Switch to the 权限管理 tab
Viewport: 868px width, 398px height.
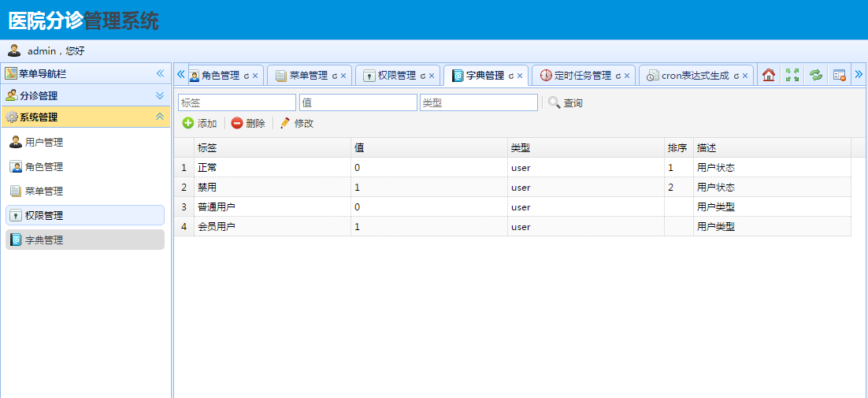coord(396,76)
